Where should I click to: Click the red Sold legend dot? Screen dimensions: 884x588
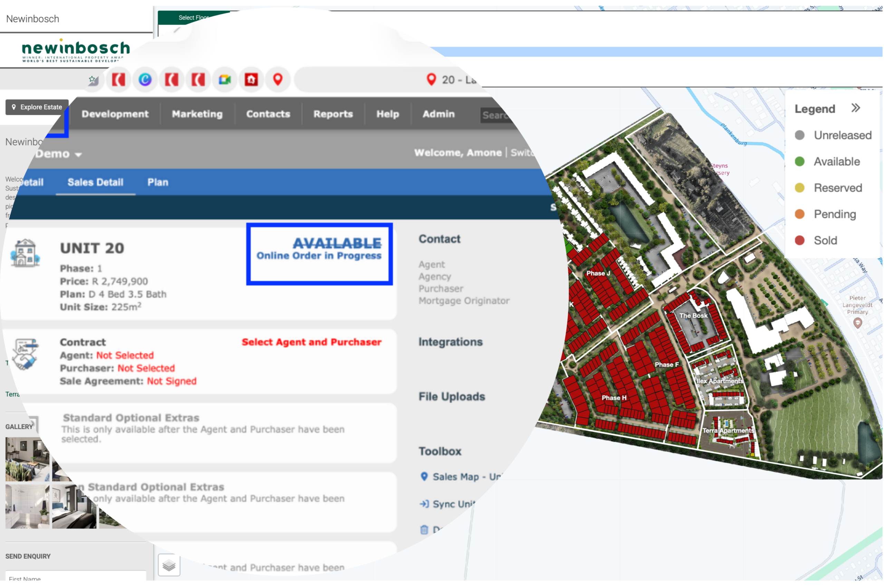[x=800, y=241]
